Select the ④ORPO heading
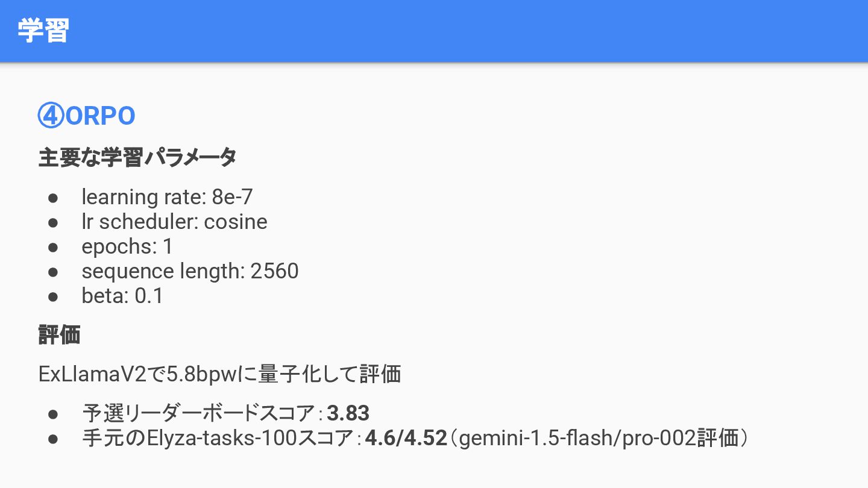This screenshot has height=488, width=868. coord(87,116)
